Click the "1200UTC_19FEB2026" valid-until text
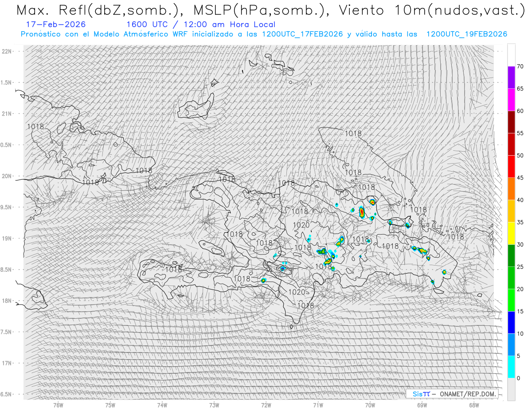The image size is (532, 411). tap(466, 34)
